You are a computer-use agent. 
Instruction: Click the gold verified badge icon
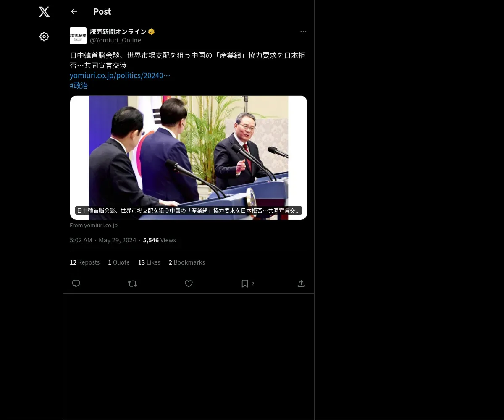(152, 31)
